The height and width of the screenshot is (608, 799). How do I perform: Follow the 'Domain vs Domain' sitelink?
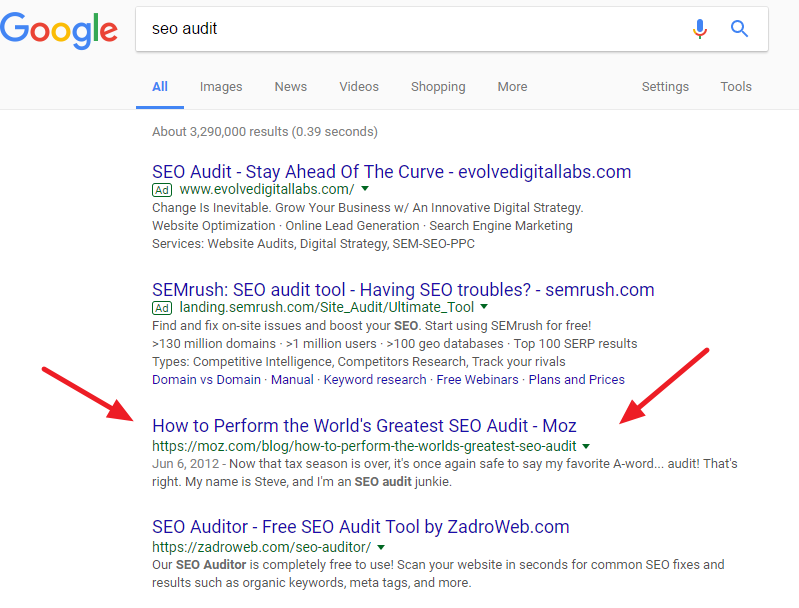(206, 380)
